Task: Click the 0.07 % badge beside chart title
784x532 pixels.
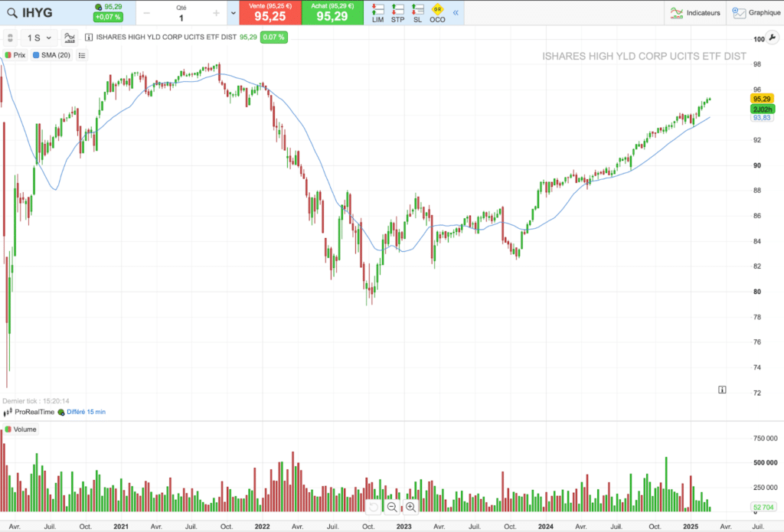Action: pos(273,37)
